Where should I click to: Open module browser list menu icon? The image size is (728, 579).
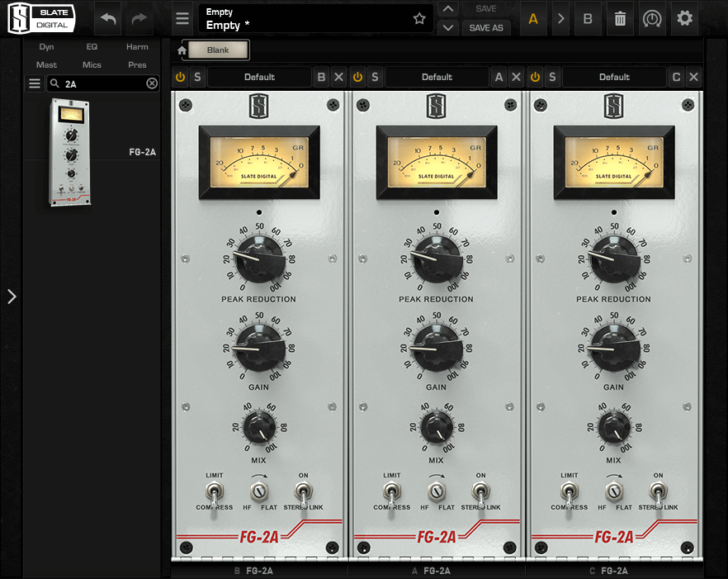[35, 83]
